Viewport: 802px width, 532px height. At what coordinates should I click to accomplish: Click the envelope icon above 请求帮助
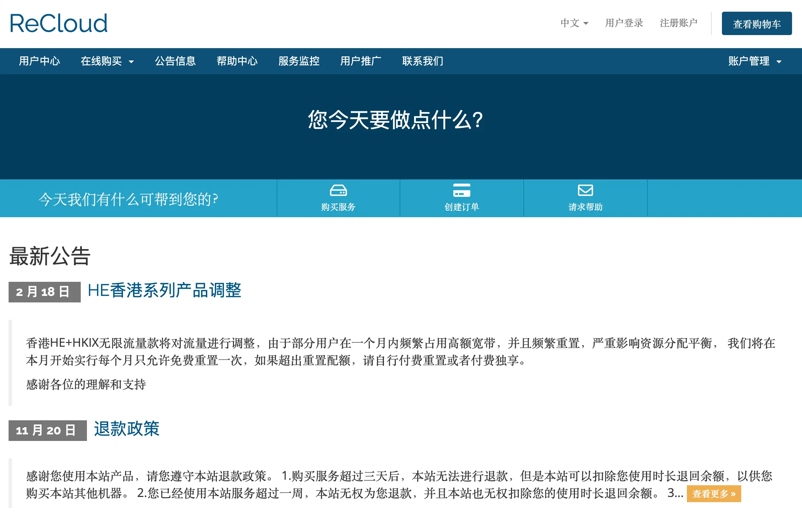pos(585,190)
